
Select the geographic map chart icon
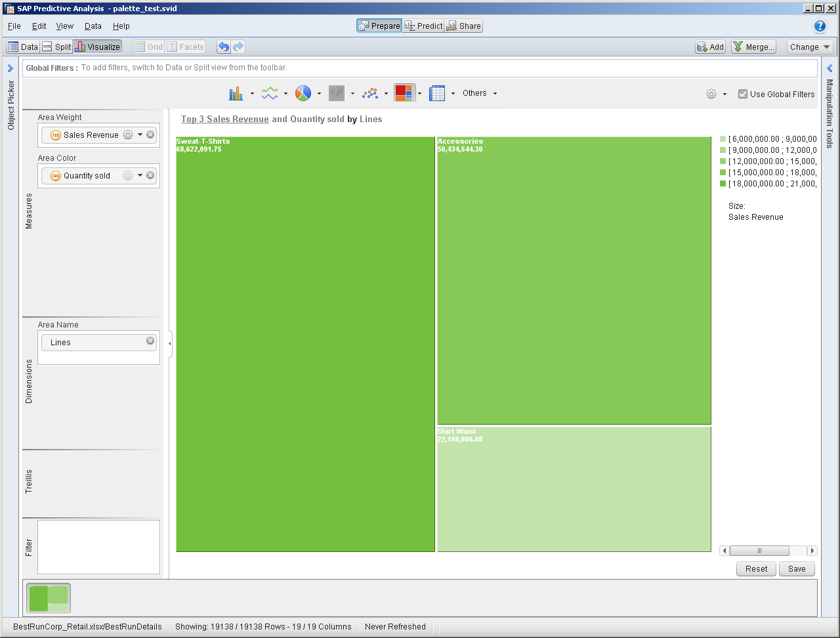[x=337, y=93]
